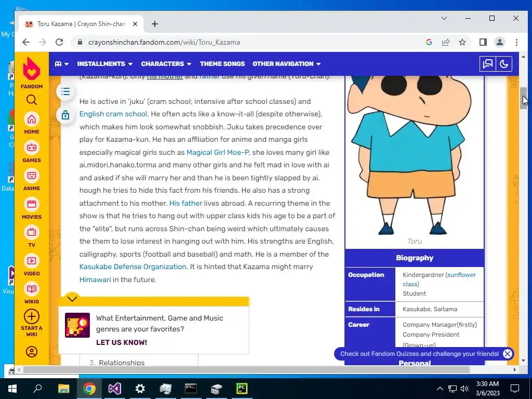Open the Settings gear in taskbar

coord(140,389)
